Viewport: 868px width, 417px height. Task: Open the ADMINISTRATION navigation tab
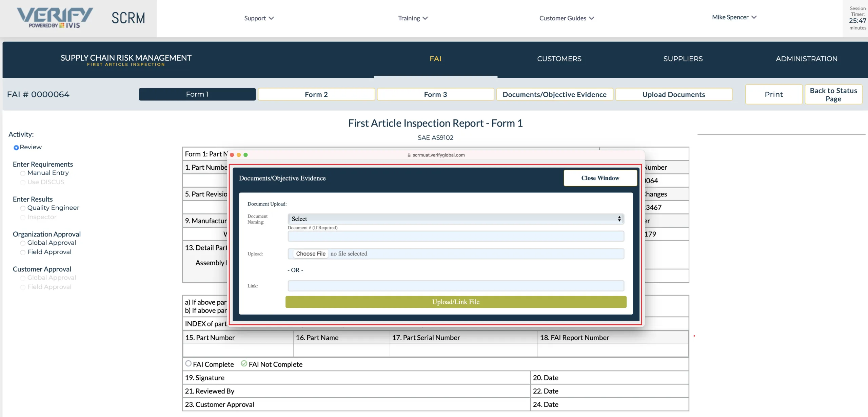click(x=807, y=59)
